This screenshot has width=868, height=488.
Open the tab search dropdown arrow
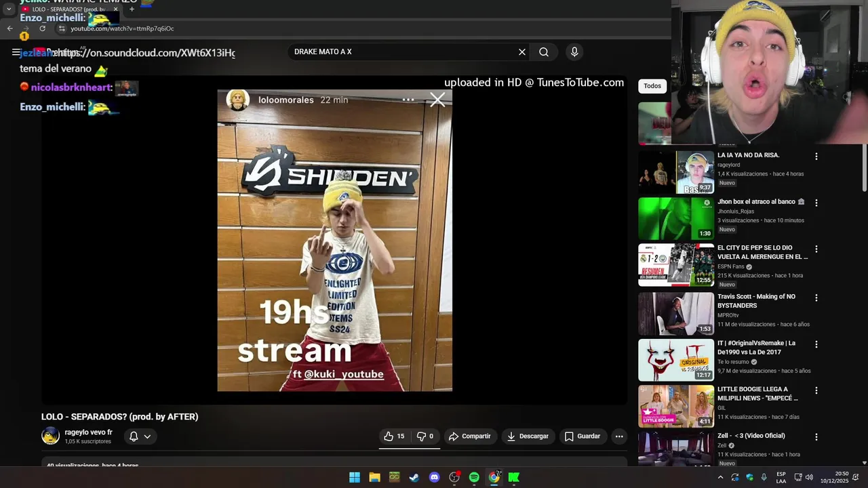9,9
